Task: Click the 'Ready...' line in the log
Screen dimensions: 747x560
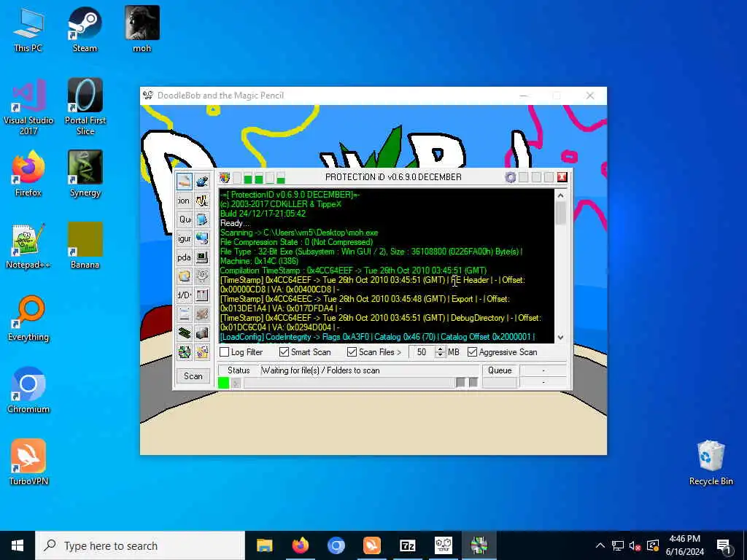Action: click(235, 223)
